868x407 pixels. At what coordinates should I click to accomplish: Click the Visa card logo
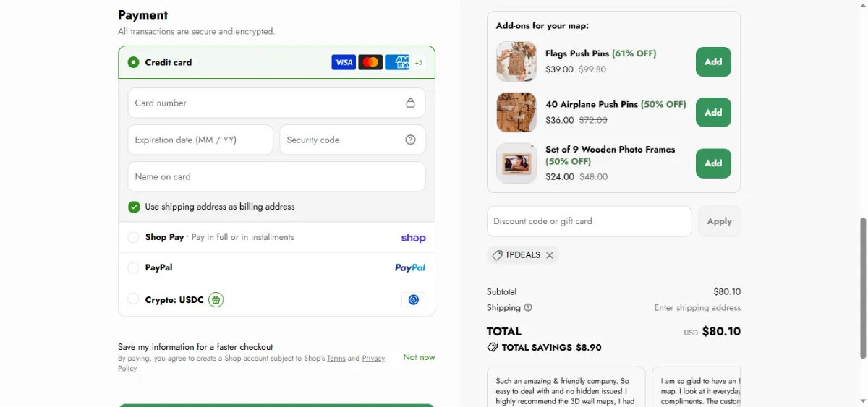click(344, 62)
